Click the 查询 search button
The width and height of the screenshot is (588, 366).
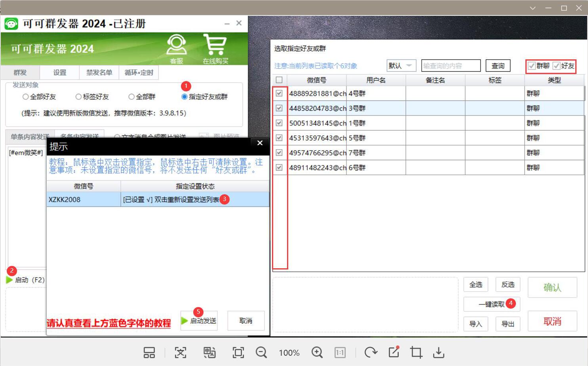(x=498, y=66)
